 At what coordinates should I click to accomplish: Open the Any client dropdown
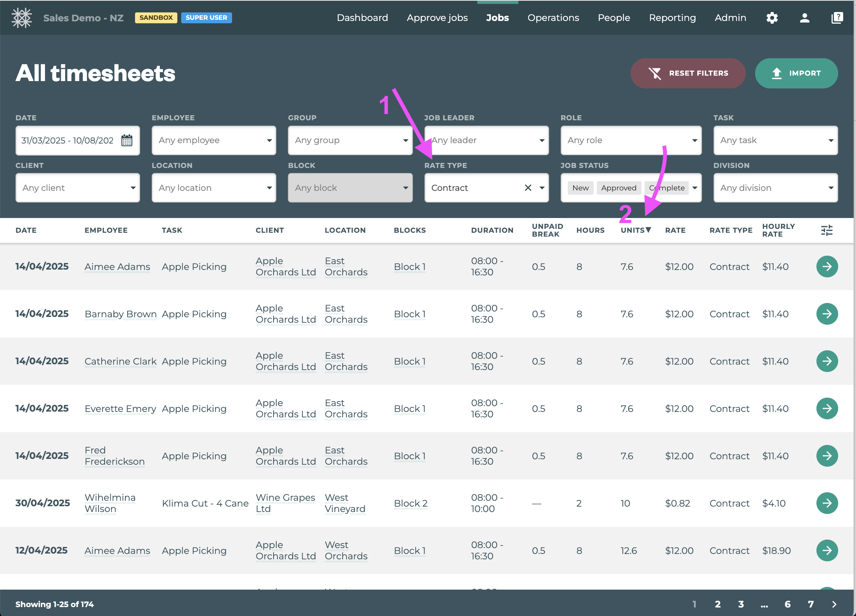pyautogui.click(x=78, y=188)
